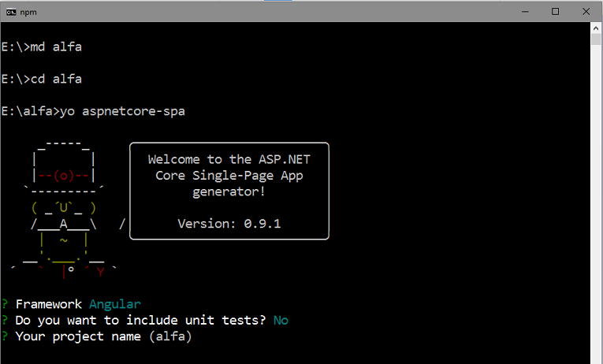
Task: Click the '(alfa)' default project name
Action: pyautogui.click(x=170, y=336)
